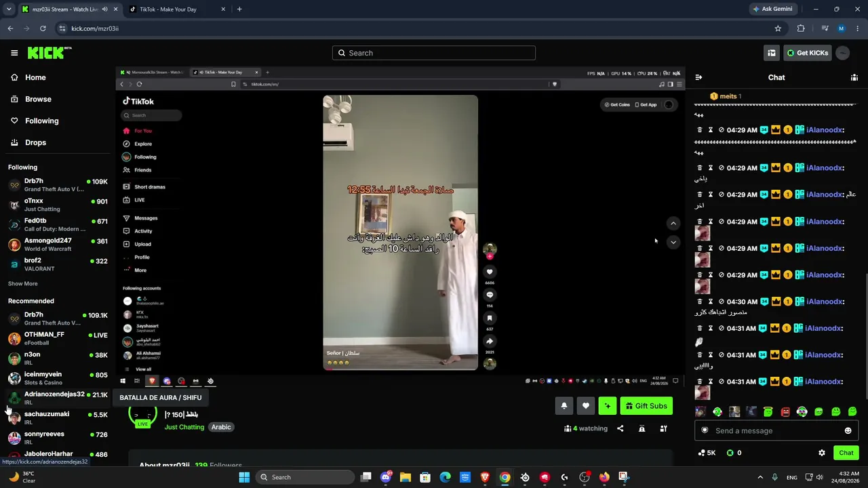
Task: Open the weather widget showing 36°C
Action: pyautogui.click(x=20, y=477)
